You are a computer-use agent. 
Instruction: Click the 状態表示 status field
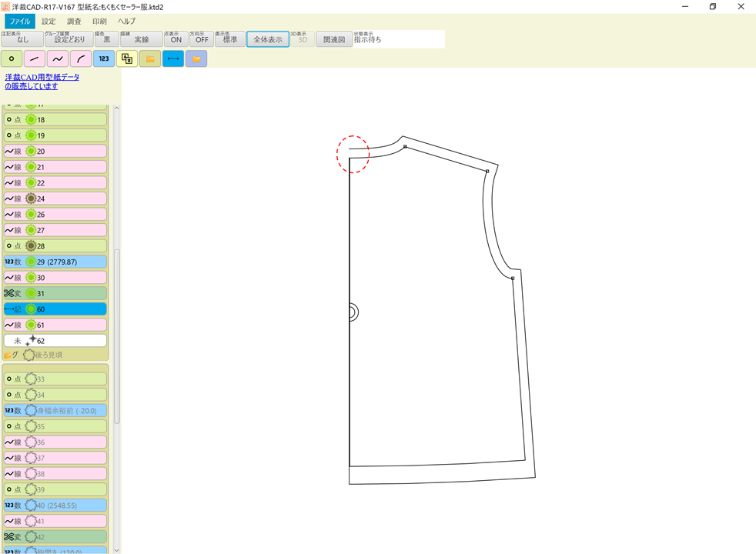click(399, 39)
